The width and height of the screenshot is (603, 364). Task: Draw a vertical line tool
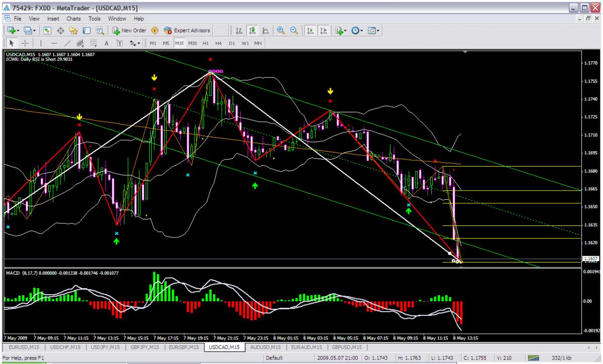pos(41,43)
